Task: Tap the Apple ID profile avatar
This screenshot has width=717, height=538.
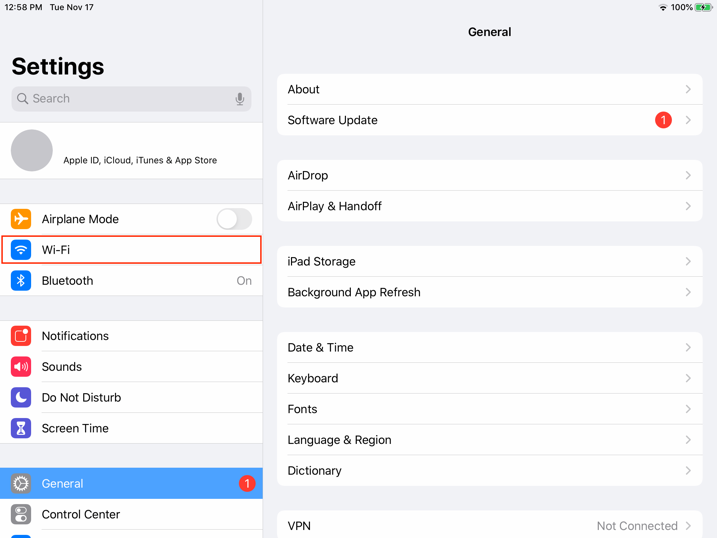Action: 32,150
